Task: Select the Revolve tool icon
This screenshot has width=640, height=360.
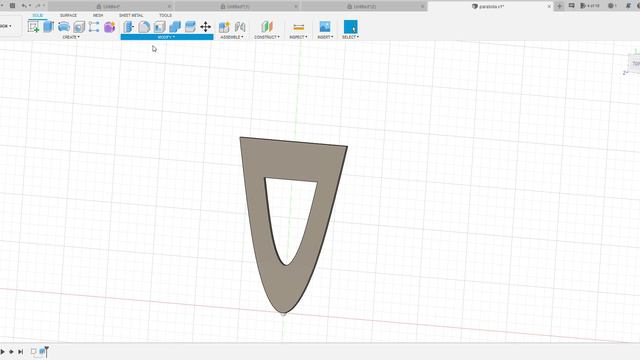Action: 64,27
